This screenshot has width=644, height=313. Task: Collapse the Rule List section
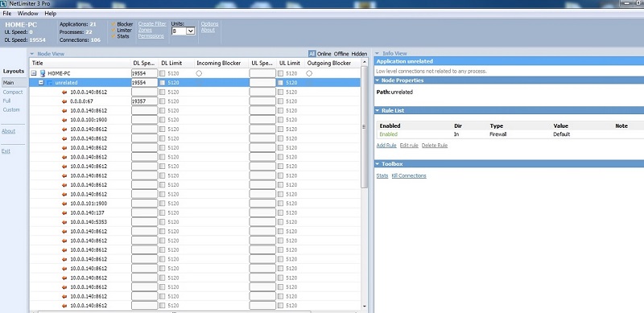click(x=378, y=110)
